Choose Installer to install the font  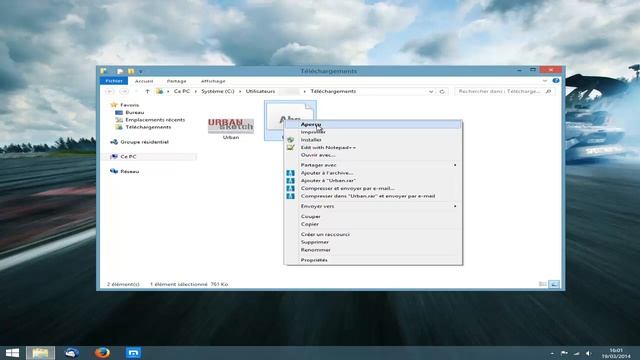coord(373,140)
